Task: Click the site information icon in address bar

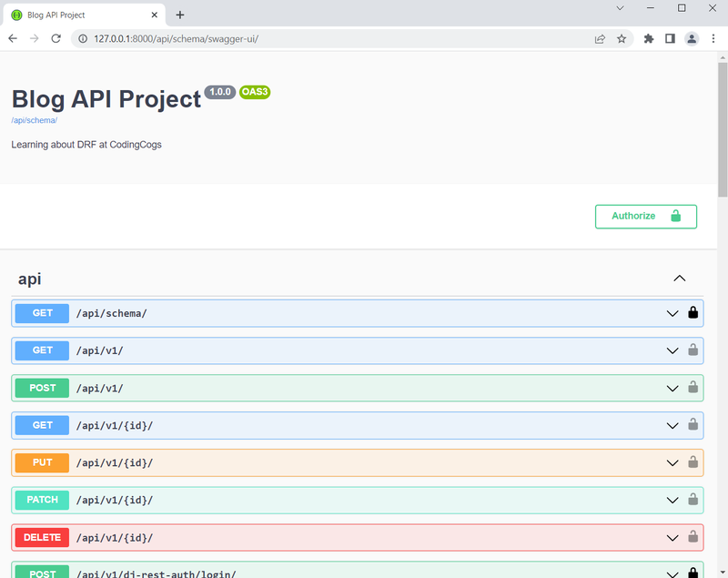Action: click(83, 39)
